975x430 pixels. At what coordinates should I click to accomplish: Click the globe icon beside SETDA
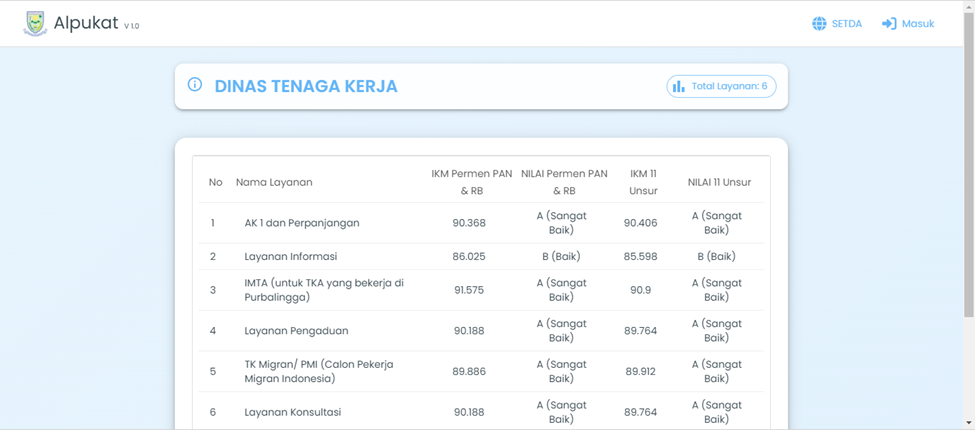pos(819,24)
